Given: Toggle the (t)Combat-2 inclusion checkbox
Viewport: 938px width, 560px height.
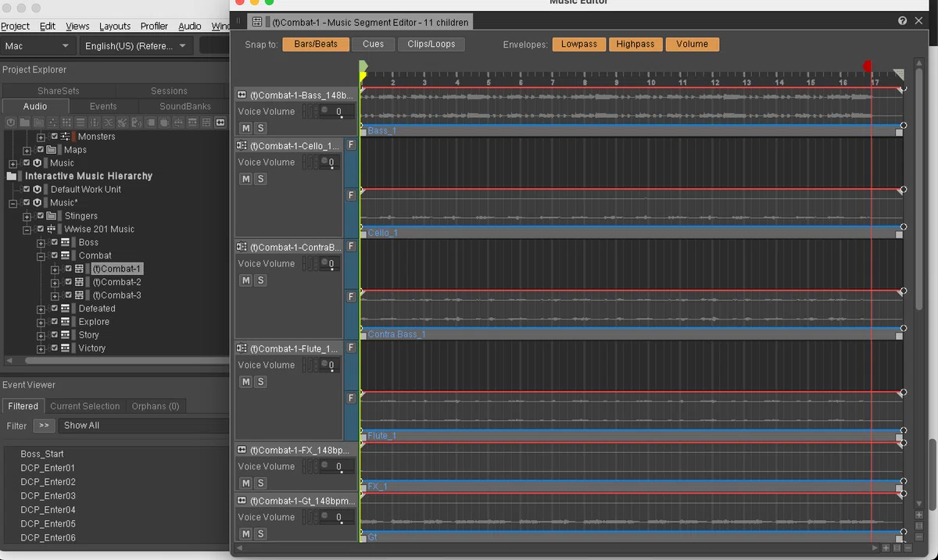Looking at the screenshot, I should [68, 282].
